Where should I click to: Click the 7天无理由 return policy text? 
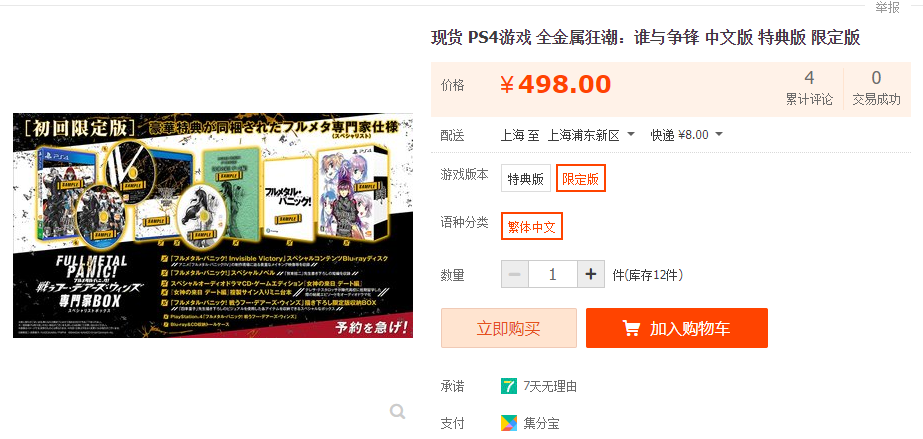click(x=550, y=387)
